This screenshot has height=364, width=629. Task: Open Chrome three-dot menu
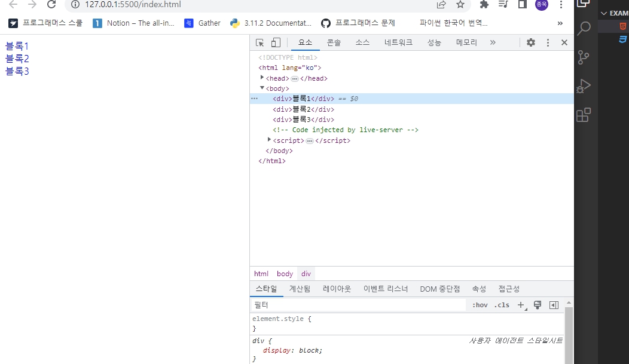(x=561, y=4)
